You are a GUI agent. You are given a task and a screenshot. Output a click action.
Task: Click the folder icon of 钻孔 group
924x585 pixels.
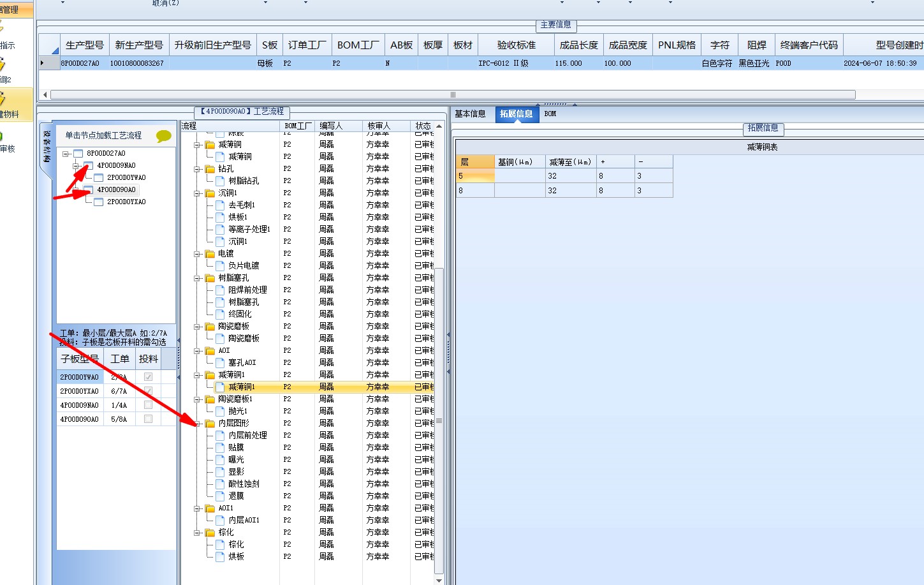pos(210,169)
